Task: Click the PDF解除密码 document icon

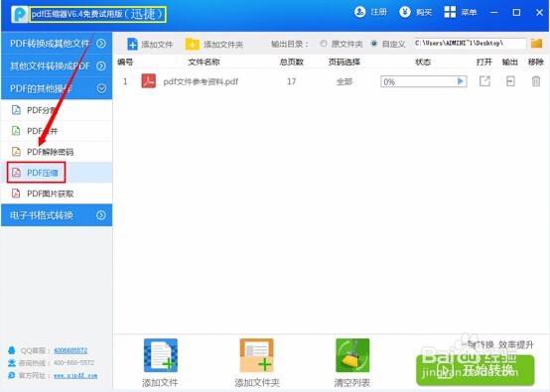Action: pos(16,152)
